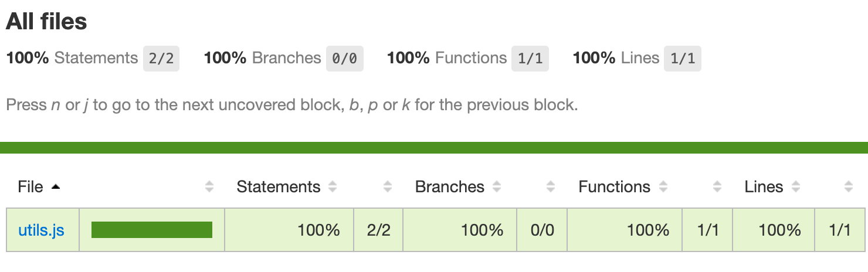Image resolution: width=868 pixels, height=272 pixels.
Task: Click the sort arrows next to Branches
Action: (x=497, y=187)
